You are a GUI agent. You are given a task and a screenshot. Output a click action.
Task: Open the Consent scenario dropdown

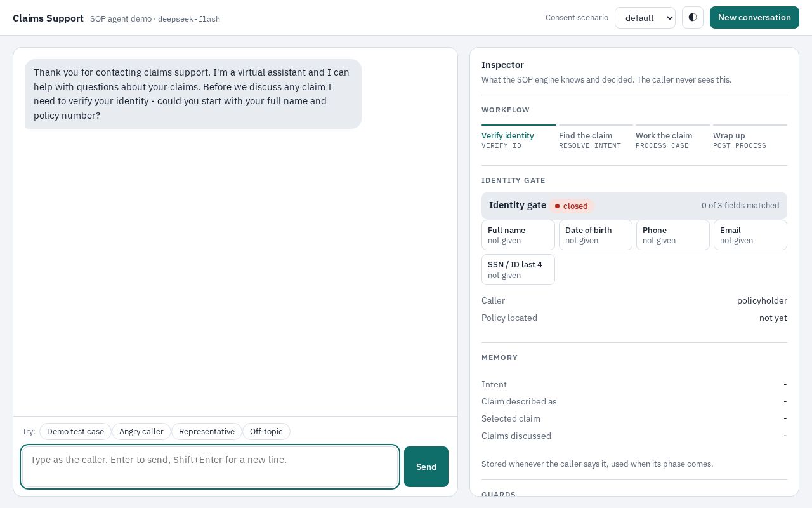click(x=645, y=18)
